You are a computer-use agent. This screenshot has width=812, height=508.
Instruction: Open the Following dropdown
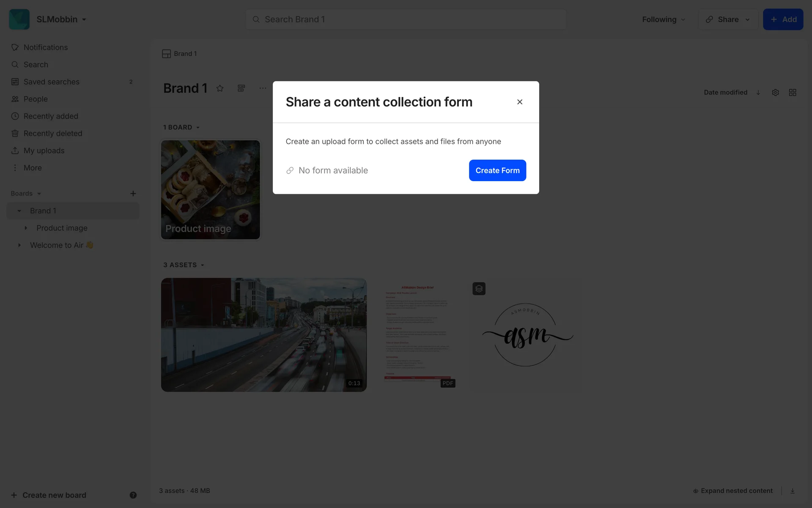[x=664, y=19]
